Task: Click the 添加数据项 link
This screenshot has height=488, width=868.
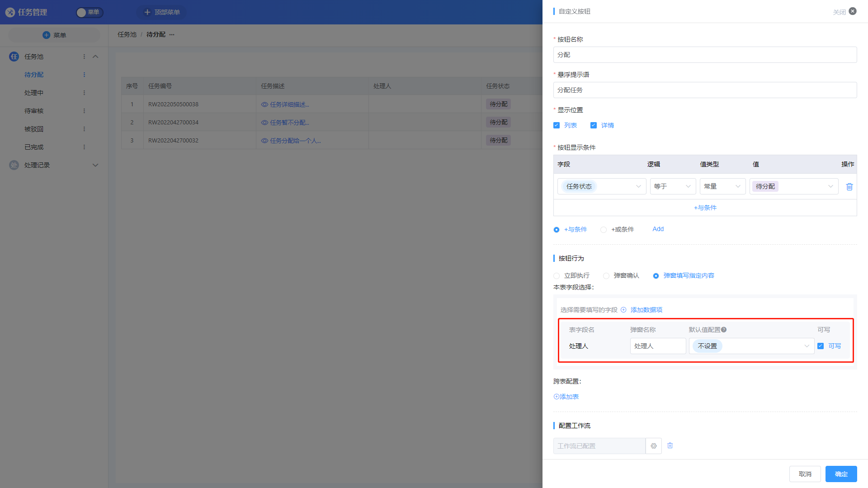Action: (x=646, y=310)
